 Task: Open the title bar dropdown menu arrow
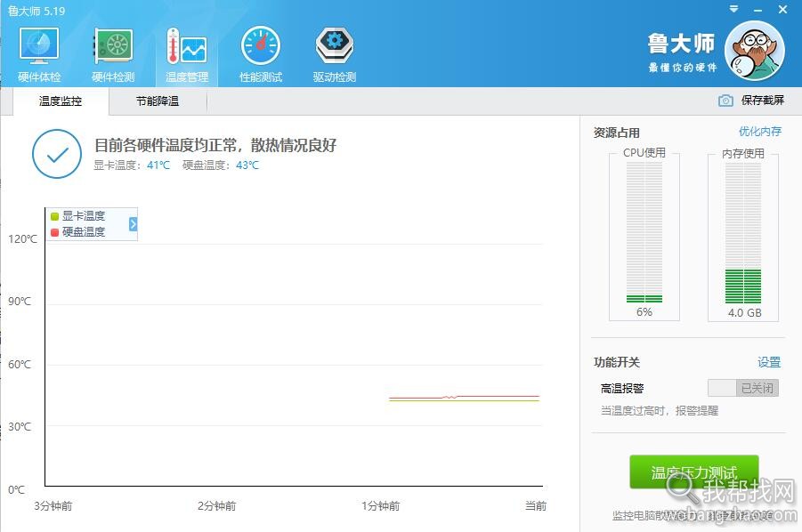coord(734,9)
